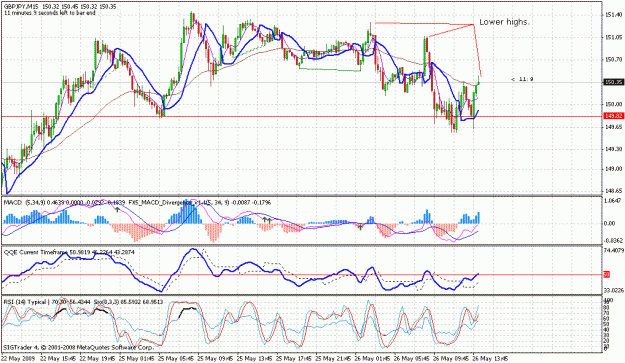This screenshot has width=625, height=363.
Task: Select the '11 minutes 9 seconds left to bar end' label
Action: click(x=50, y=13)
